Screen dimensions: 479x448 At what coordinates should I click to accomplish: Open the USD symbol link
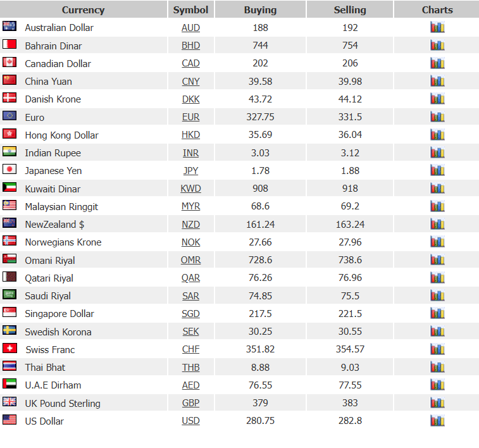click(x=190, y=421)
